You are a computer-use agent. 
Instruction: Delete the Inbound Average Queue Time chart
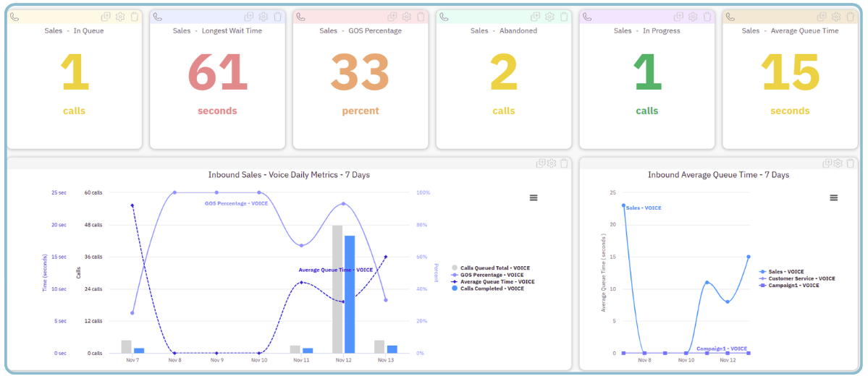pyautogui.click(x=850, y=163)
